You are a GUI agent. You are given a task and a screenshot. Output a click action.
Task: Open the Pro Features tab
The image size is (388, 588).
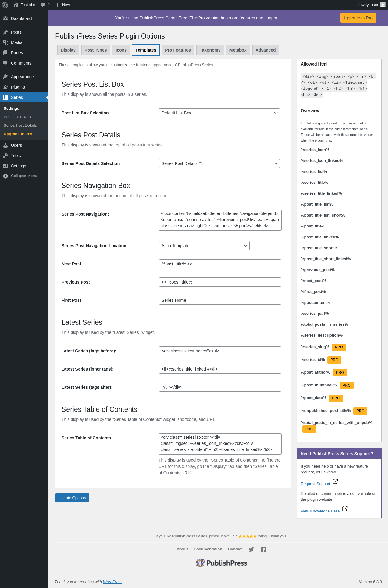(178, 50)
